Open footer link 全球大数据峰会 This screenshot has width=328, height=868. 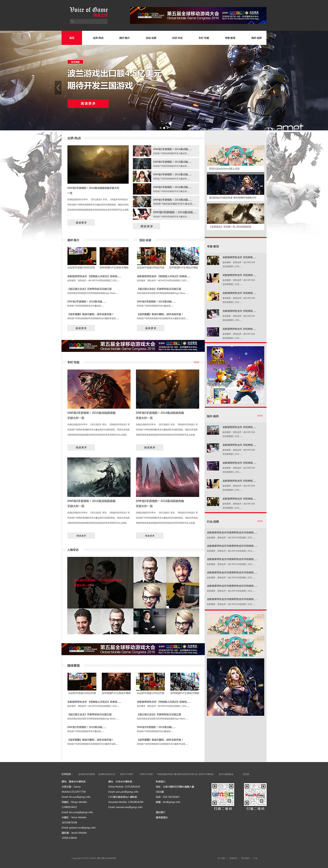point(226,774)
